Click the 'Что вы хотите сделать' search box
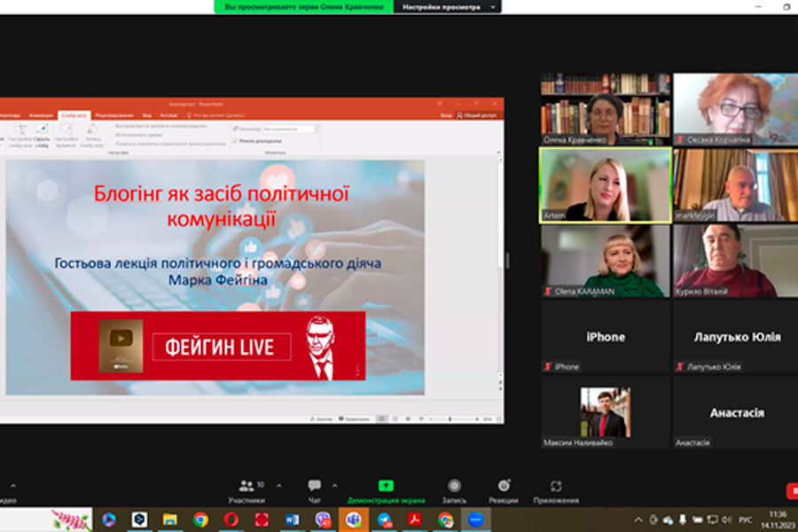The height and width of the screenshot is (532, 798). [215, 115]
